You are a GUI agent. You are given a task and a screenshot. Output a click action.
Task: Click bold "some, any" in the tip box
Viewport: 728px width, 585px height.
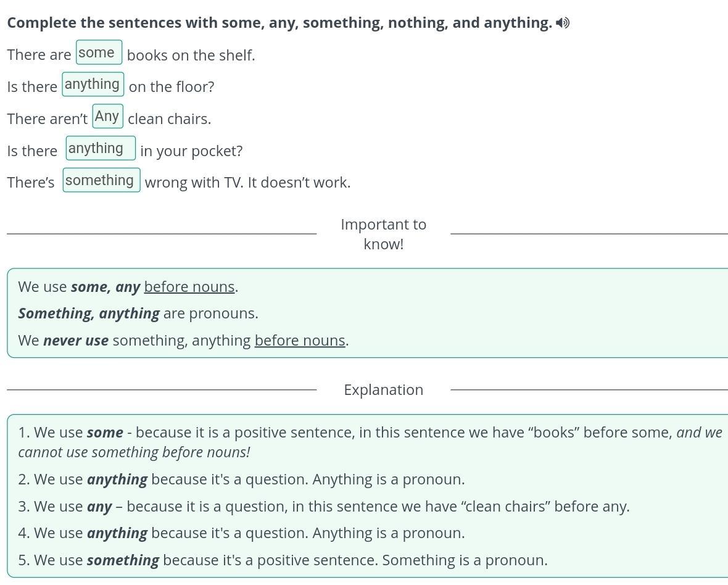(x=105, y=287)
